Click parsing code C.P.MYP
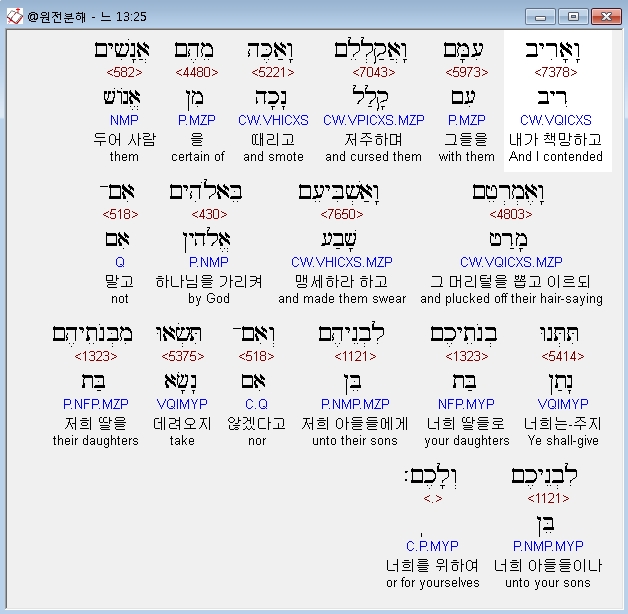 pyautogui.click(x=432, y=546)
